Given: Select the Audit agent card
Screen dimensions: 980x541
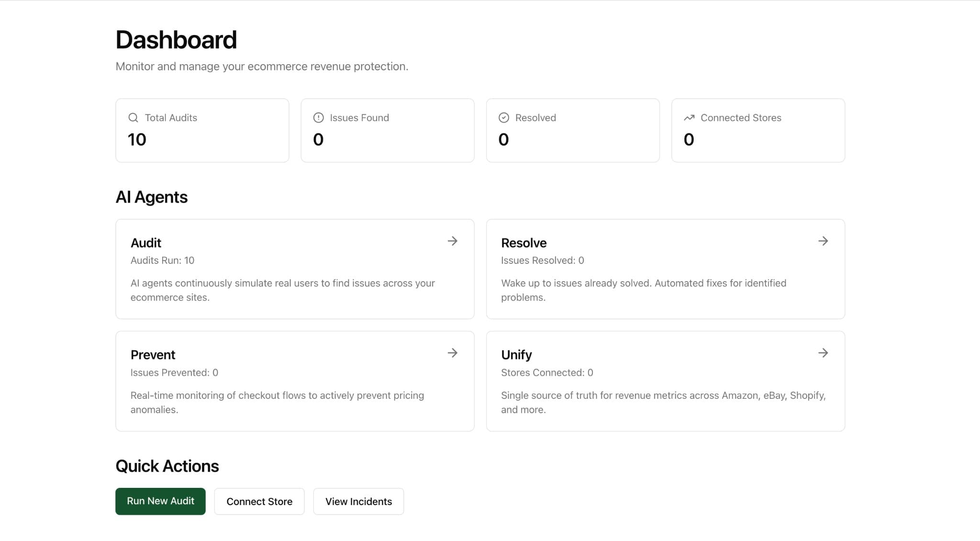Looking at the screenshot, I should (x=294, y=269).
